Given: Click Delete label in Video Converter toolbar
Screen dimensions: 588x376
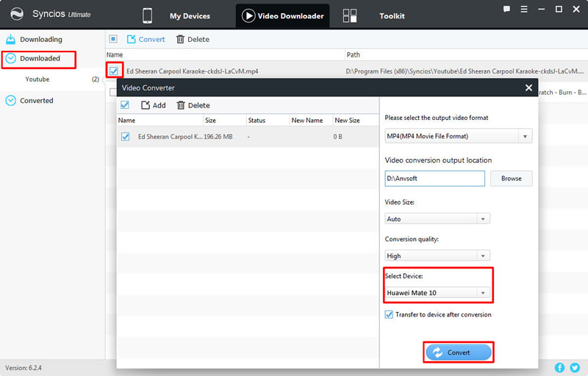Looking at the screenshot, I should click(x=198, y=105).
